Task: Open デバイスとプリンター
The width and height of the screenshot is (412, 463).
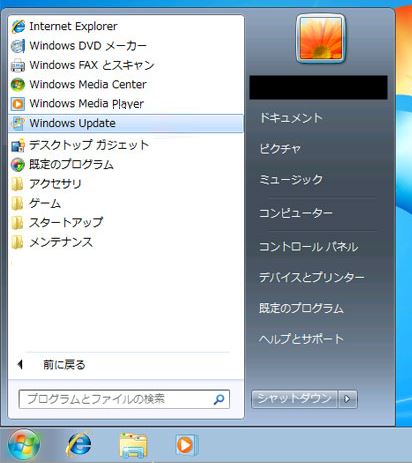Action: coord(312,277)
